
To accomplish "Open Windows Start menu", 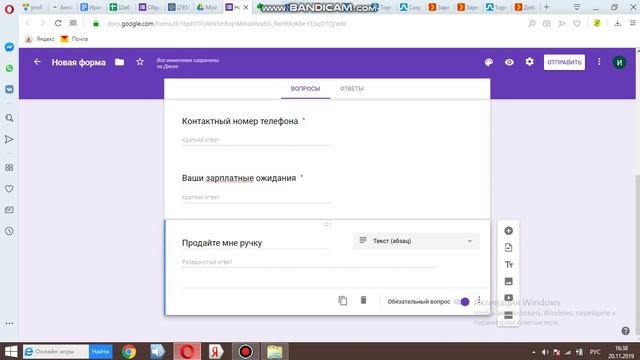I will [x=11, y=351].
